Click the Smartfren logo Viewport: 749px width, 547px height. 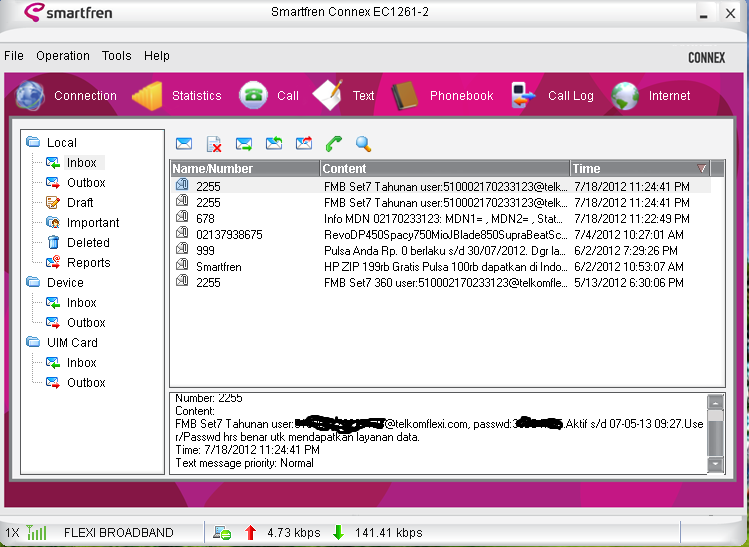[x=68, y=12]
